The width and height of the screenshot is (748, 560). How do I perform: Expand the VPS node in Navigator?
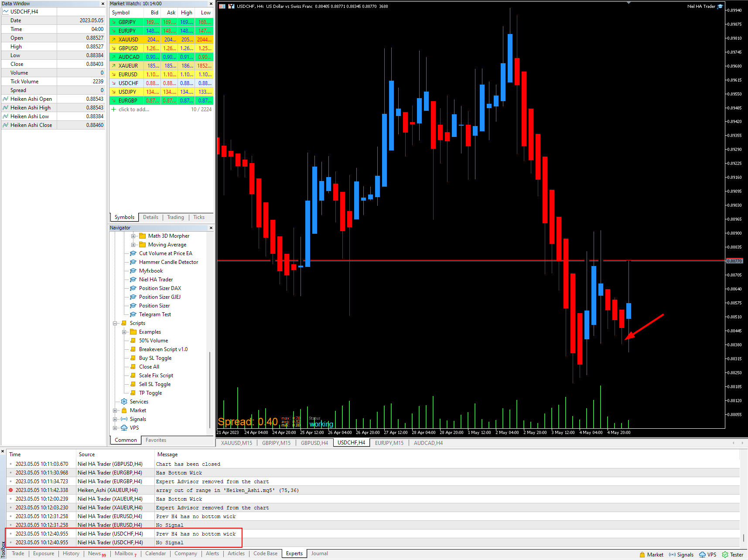click(x=115, y=428)
